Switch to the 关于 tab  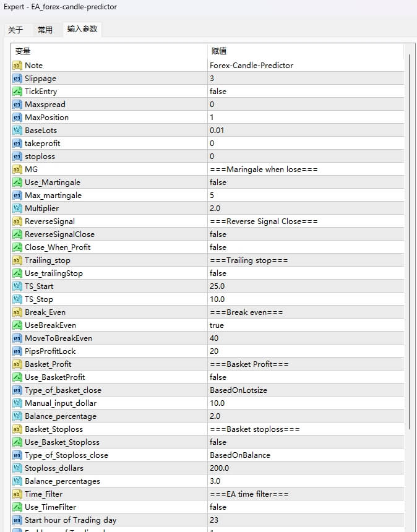coord(15,30)
